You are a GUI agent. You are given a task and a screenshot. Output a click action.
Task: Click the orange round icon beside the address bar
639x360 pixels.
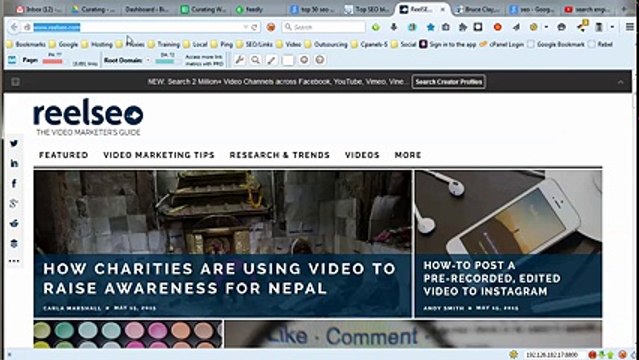[271, 27]
